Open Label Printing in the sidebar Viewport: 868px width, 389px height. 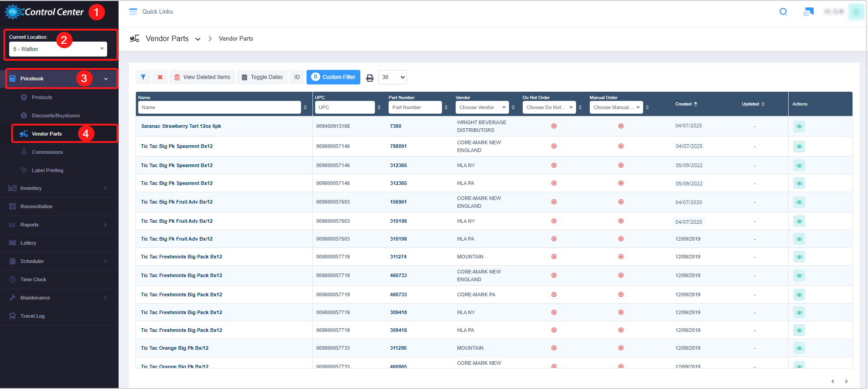[47, 170]
